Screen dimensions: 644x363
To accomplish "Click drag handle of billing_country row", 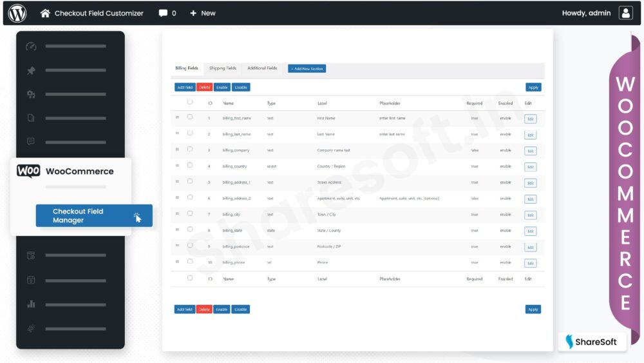I will point(178,166).
